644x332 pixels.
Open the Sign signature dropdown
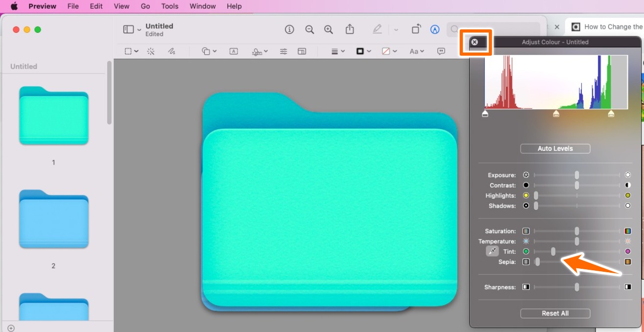click(x=260, y=51)
